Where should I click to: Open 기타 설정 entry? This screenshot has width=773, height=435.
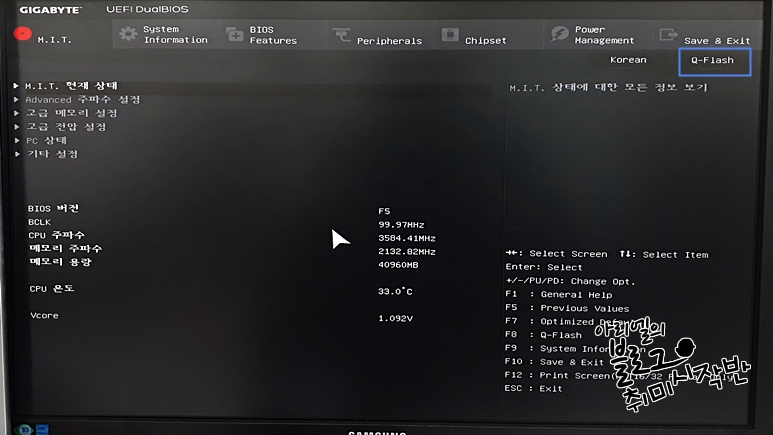(x=53, y=154)
